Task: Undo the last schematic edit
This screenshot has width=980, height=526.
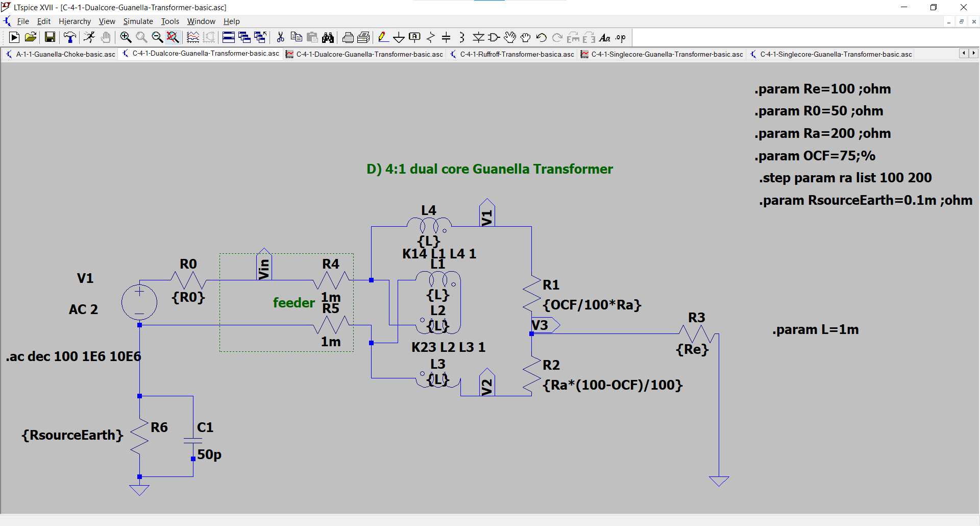Action: 541,37
